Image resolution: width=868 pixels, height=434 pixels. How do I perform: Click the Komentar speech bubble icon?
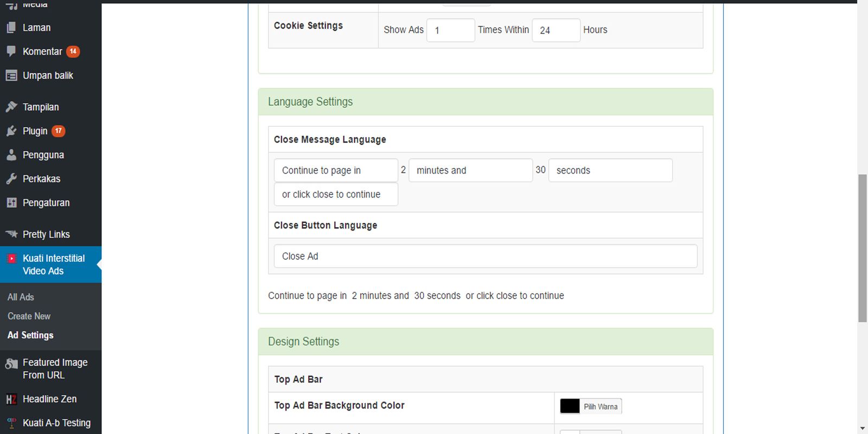point(11,52)
